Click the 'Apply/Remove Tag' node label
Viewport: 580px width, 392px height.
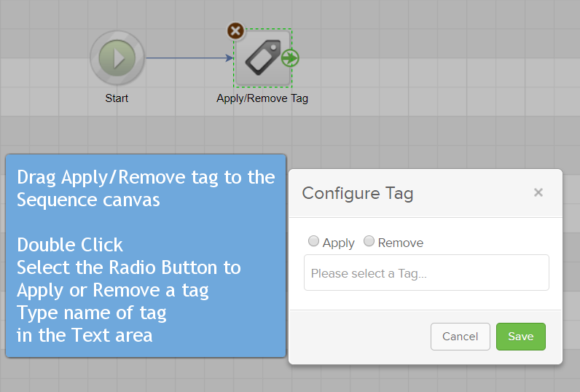262,99
